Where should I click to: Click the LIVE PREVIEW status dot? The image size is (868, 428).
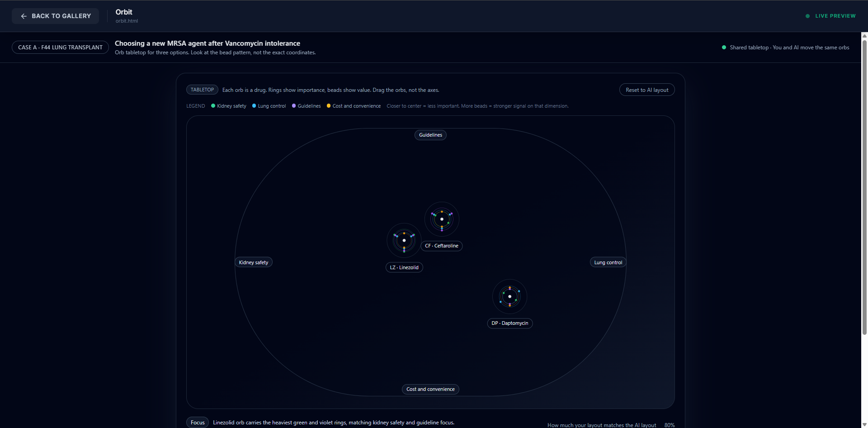(807, 16)
